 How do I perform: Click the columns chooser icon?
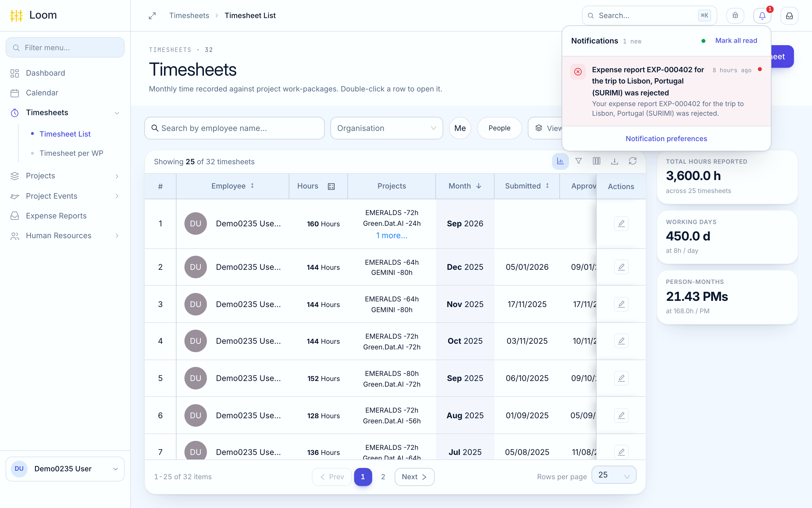coord(597,161)
